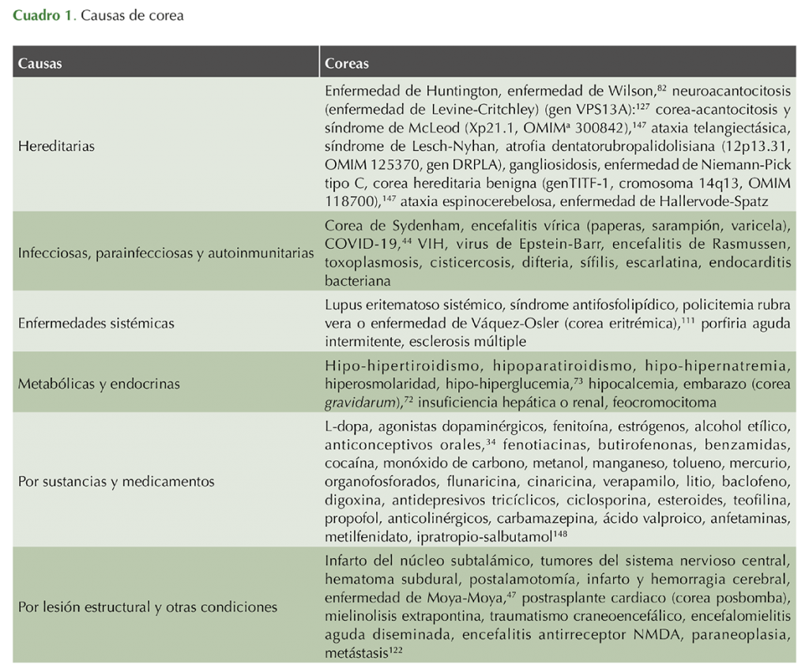
Task: Open reference 111 after 'corea eritrémica'
Action: (x=688, y=320)
